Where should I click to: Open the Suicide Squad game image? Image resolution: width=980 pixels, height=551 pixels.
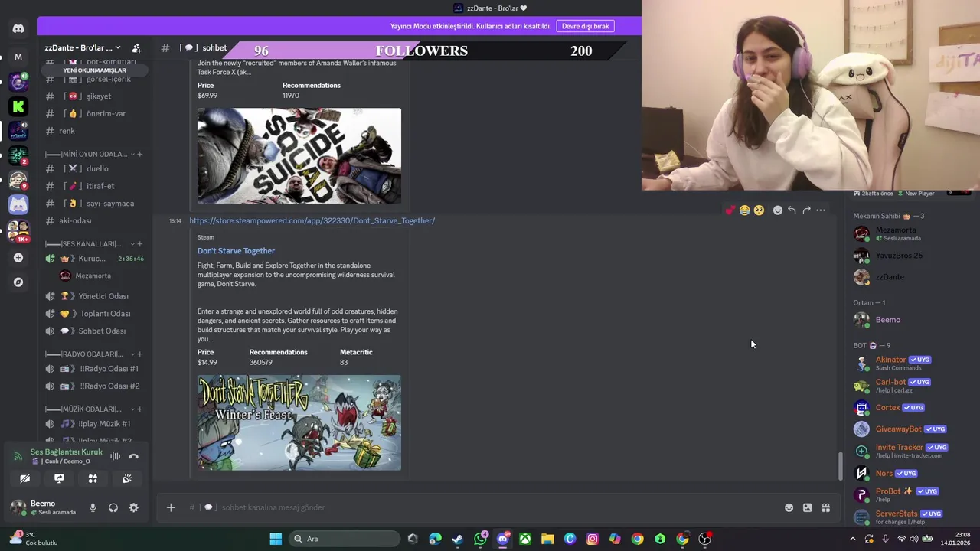299,156
